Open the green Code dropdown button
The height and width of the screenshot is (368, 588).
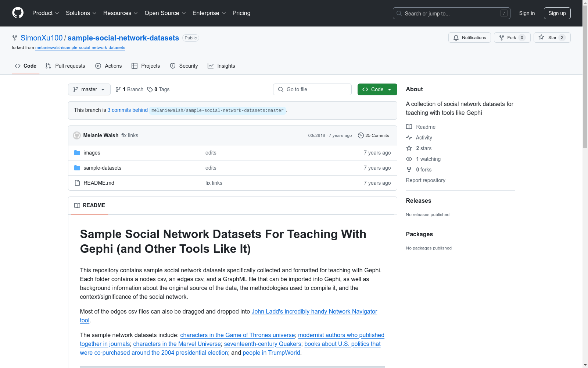(x=377, y=89)
